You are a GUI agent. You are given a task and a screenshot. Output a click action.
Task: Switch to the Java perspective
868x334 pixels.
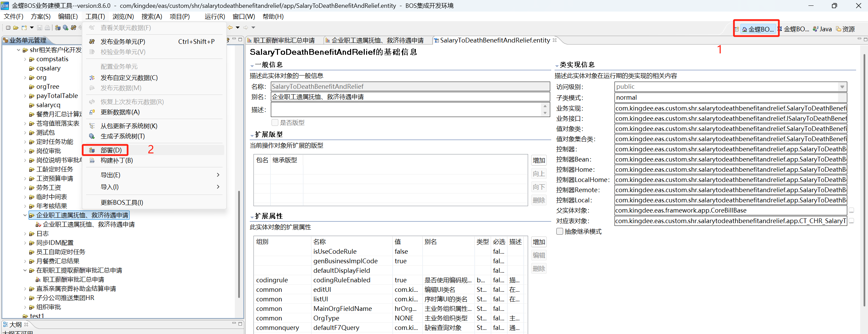tap(822, 29)
